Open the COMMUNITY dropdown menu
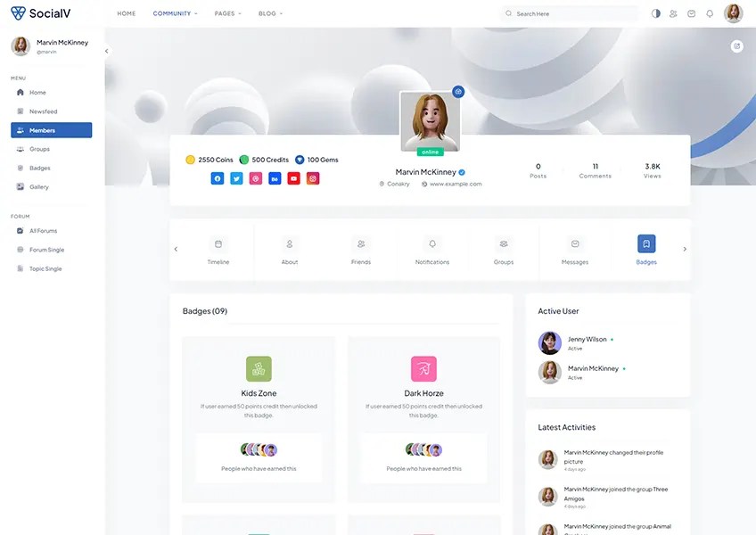 [x=172, y=12]
